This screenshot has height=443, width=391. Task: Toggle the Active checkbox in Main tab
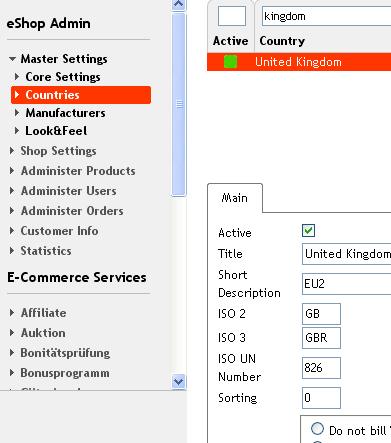click(308, 230)
